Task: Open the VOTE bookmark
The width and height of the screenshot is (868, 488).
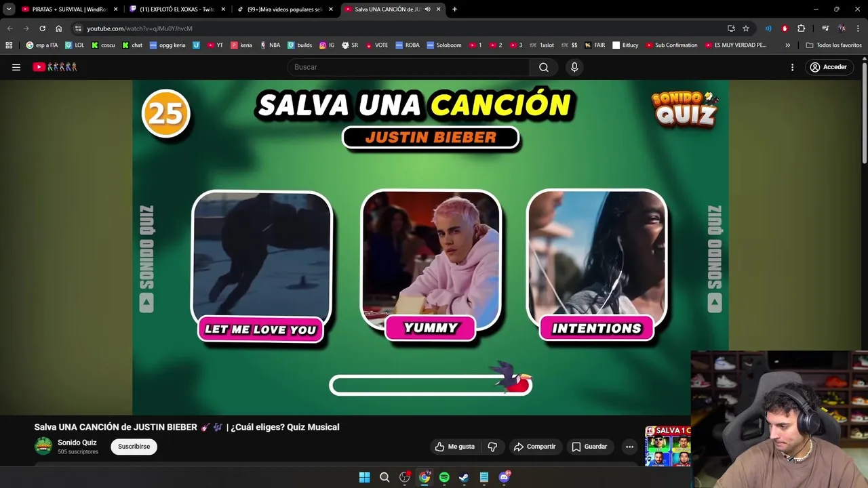Action: [376, 45]
